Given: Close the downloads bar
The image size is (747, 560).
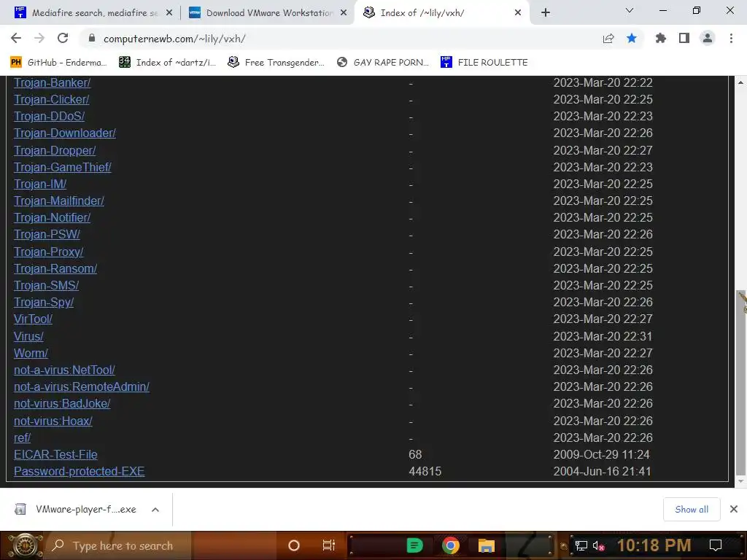Looking at the screenshot, I should [x=734, y=510].
